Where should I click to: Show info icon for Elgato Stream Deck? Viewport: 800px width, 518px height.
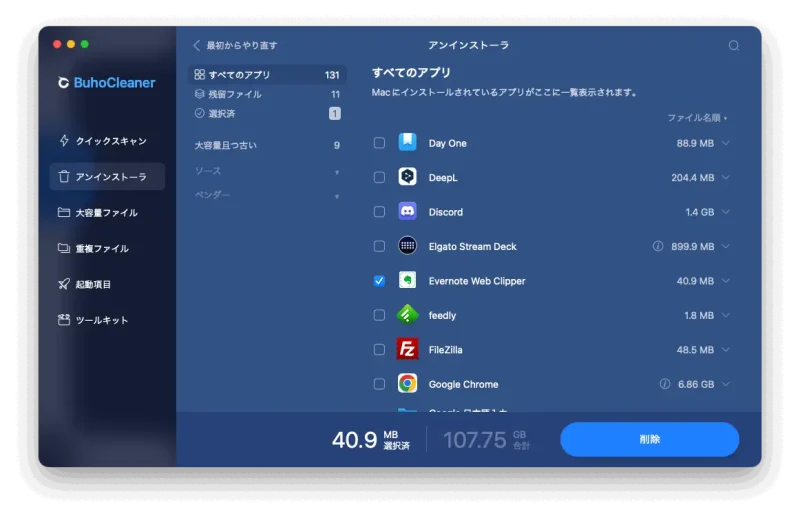point(658,246)
